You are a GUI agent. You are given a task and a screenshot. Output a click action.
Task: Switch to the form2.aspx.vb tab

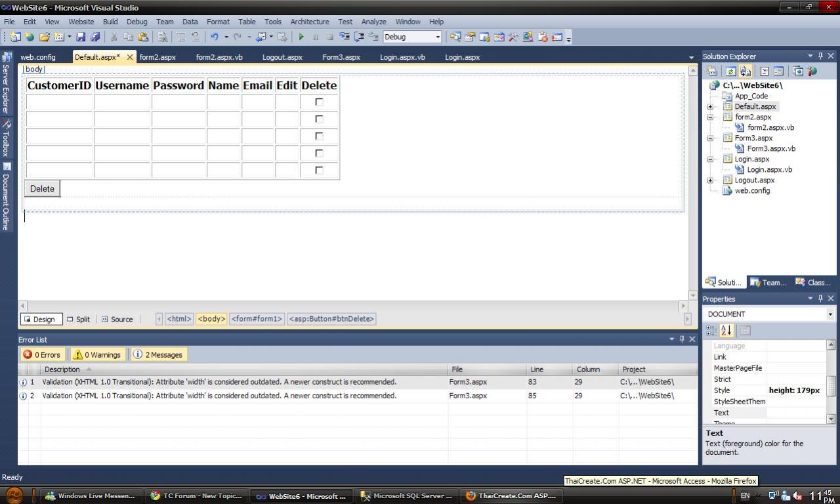219,57
